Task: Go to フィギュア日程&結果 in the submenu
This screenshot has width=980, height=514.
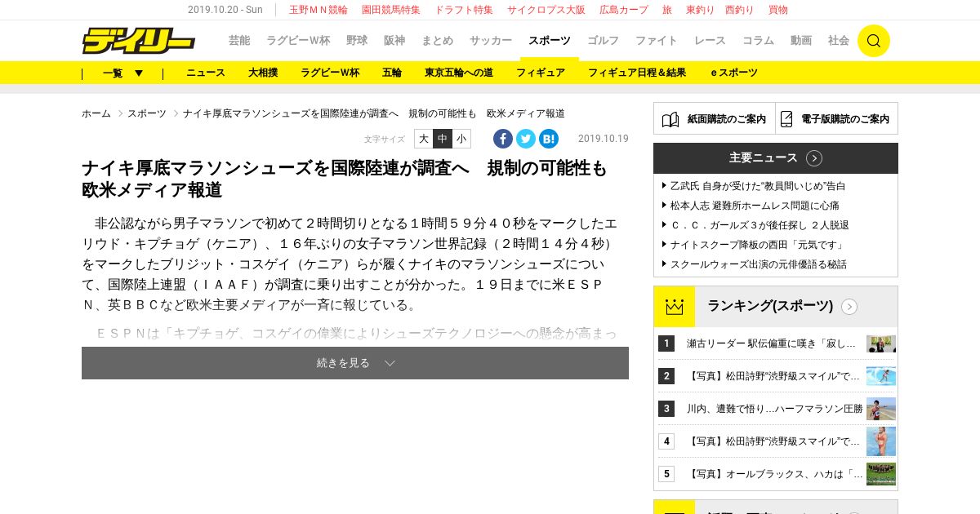Action: [x=637, y=73]
